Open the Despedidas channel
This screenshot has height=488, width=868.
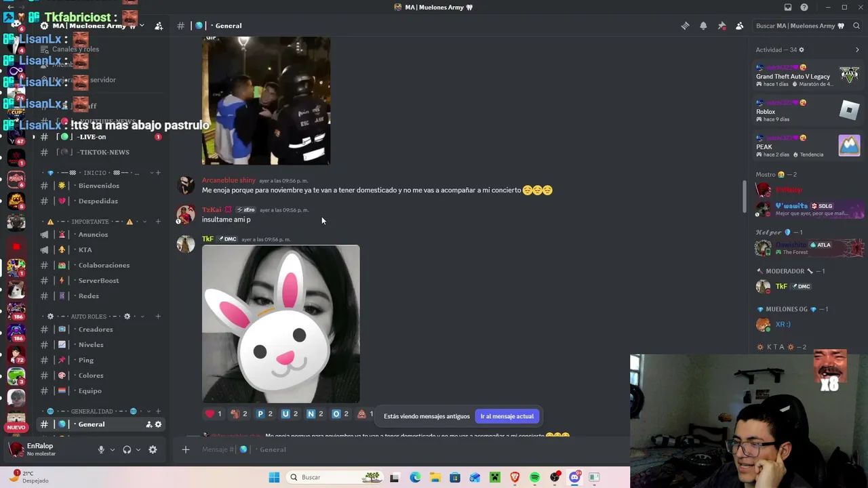(98, 201)
